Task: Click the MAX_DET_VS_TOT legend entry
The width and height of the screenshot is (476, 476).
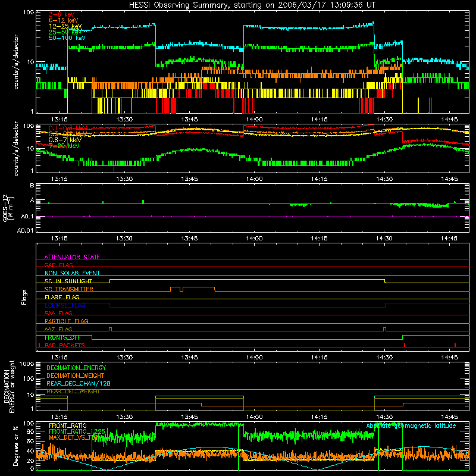Action: [x=73, y=437]
